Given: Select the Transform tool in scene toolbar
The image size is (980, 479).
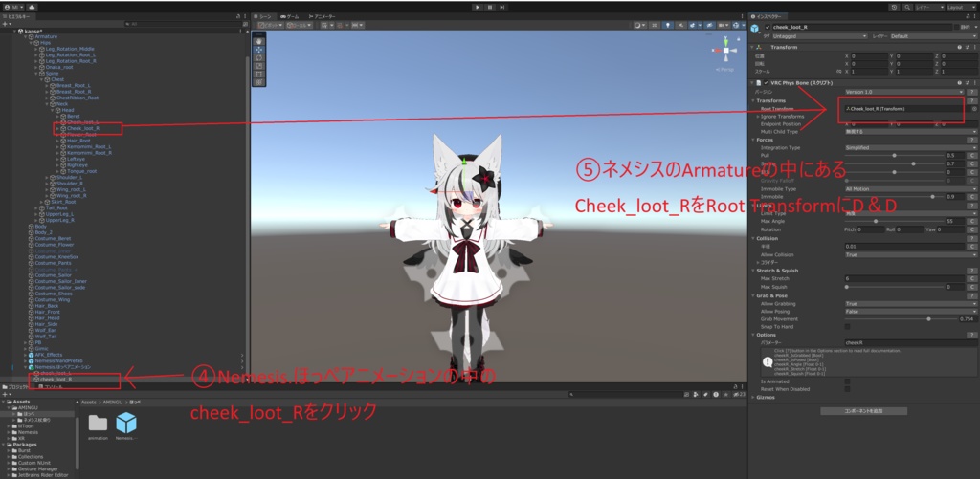Looking at the screenshot, I should click(259, 82).
